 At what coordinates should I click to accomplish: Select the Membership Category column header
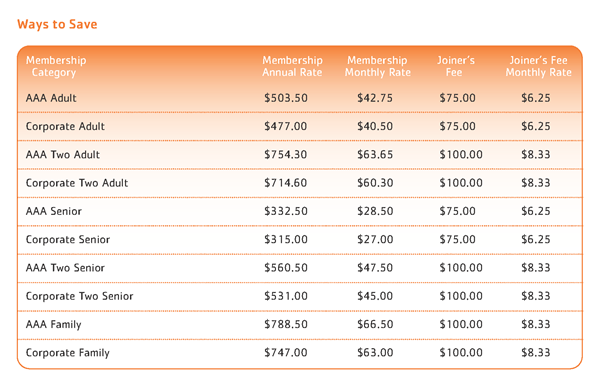56,66
